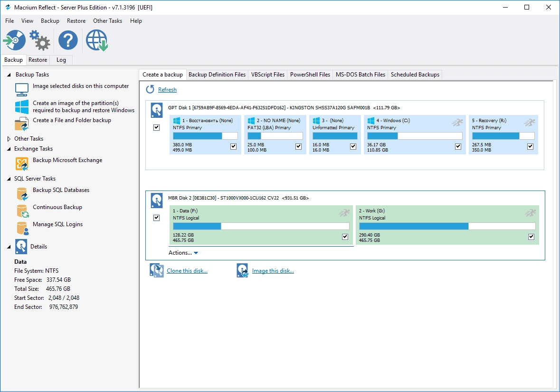Toggle checkbox for Data (F:) partition
The image size is (560, 392).
[x=345, y=237]
